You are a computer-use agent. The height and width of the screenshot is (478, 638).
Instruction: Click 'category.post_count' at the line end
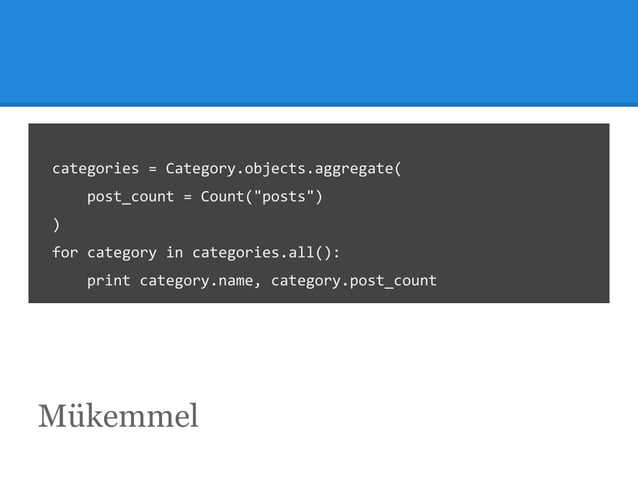[x=354, y=281]
